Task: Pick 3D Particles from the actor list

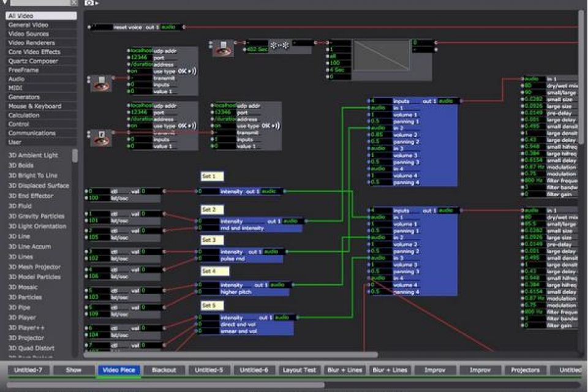Action: pos(25,297)
